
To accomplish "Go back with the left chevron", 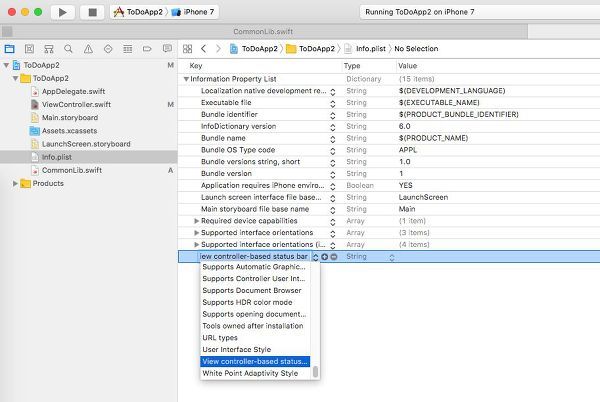I will click(x=204, y=49).
